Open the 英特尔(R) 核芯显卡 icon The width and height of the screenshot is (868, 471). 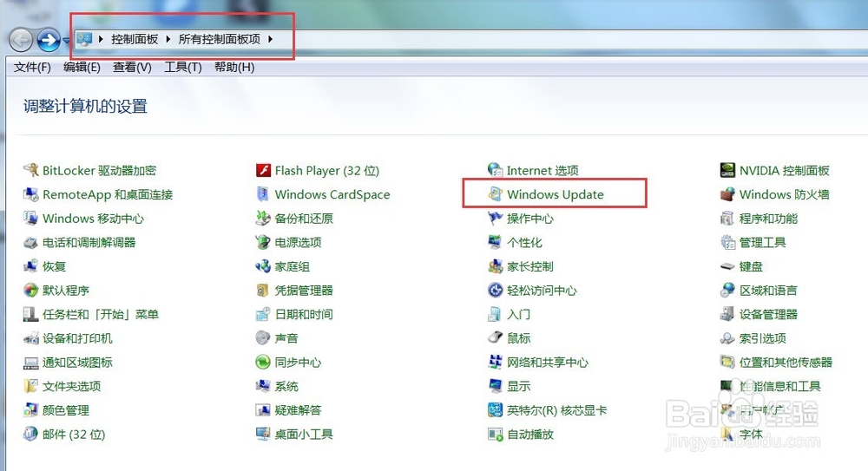point(495,410)
